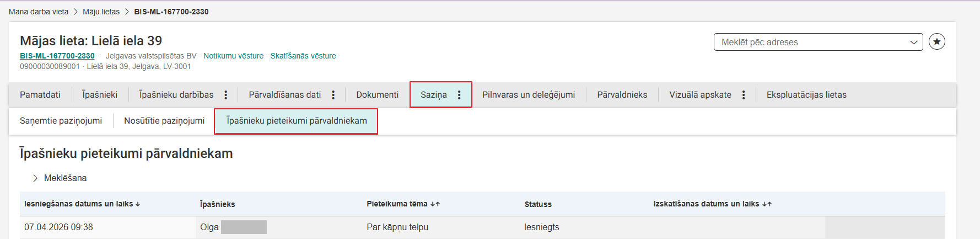Open three-dot menu next to Vizuālā apskate
The height and width of the screenshot is (239, 980).
tap(744, 95)
